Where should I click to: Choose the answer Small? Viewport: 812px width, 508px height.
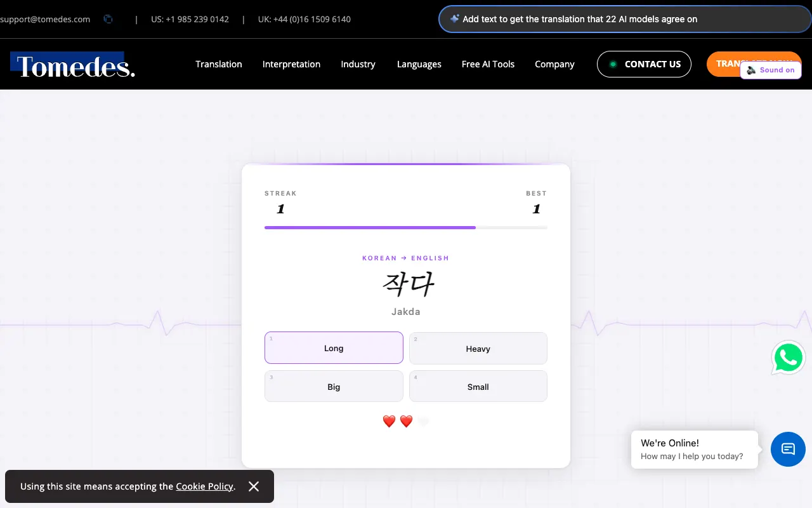coord(478,386)
